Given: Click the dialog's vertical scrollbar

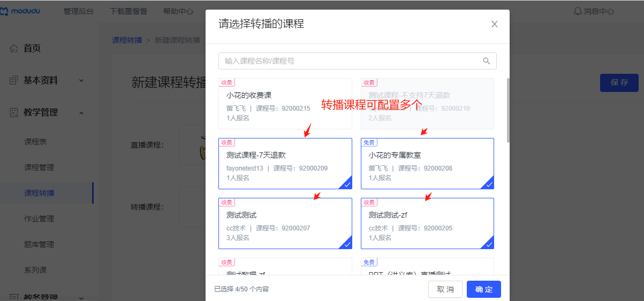Looking at the screenshot, I should click(508, 110).
